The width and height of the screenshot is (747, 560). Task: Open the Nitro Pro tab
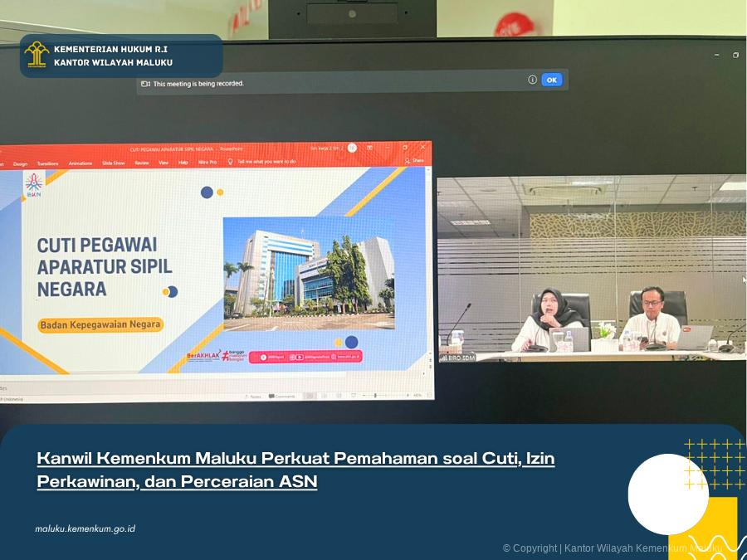pyautogui.click(x=207, y=163)
